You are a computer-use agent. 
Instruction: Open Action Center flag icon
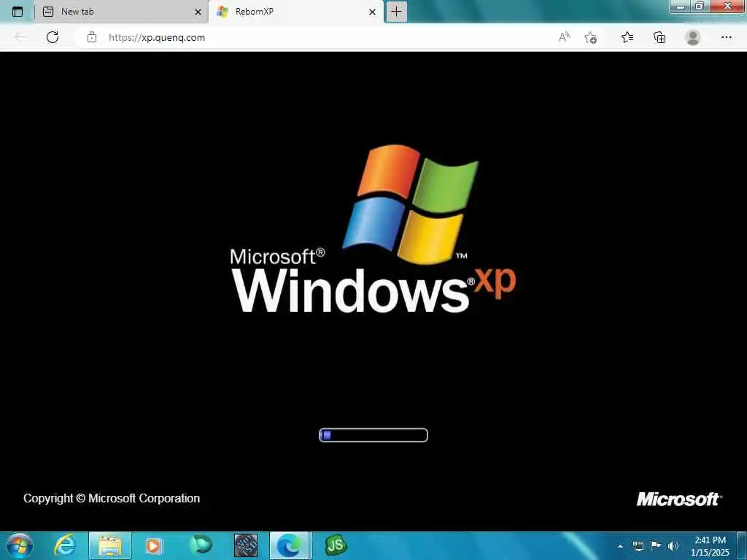pos(656,545)
